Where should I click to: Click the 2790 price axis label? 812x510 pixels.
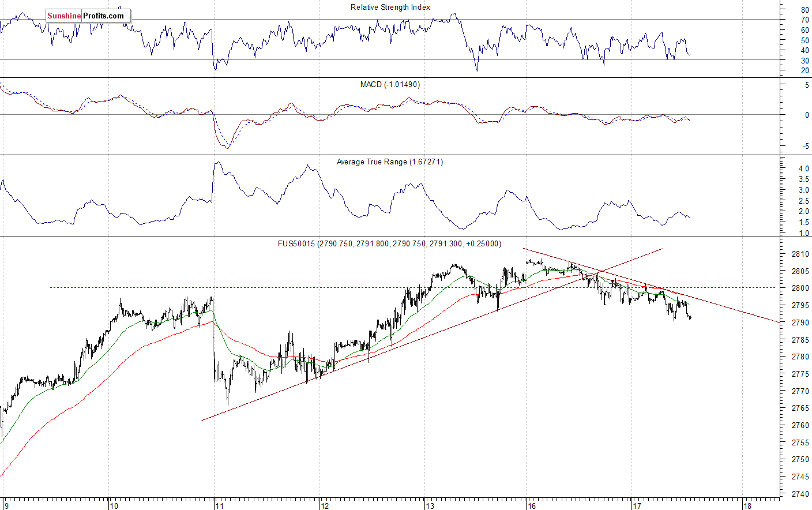pos(799,323)
